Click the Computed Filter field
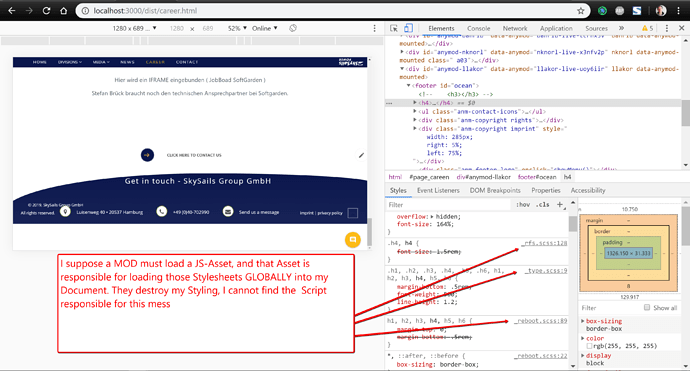 (609, 308)
